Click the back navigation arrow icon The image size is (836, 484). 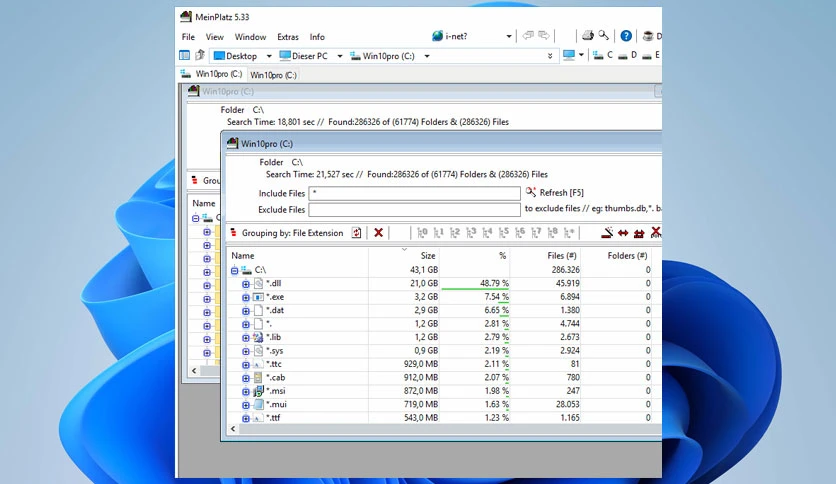[x=528, y=35]
